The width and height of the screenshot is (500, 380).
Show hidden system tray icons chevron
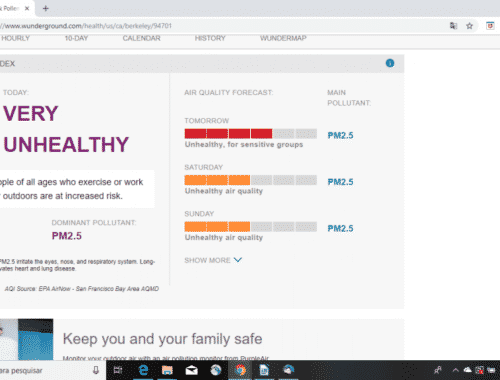click(x=455, y=370)
